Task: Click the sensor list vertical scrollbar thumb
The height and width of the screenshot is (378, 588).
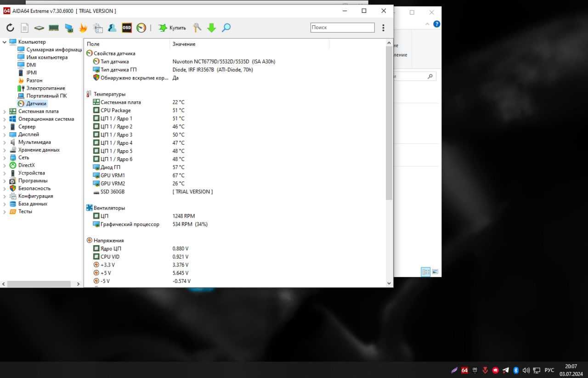Action: tap(389, 123)
